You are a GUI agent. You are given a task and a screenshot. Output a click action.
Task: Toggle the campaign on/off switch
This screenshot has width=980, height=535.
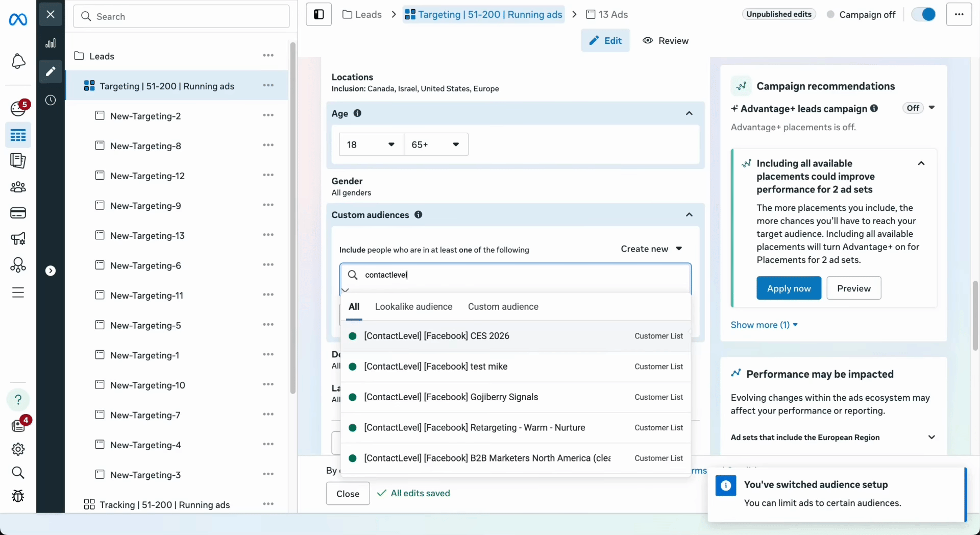[x=923, y=14]
